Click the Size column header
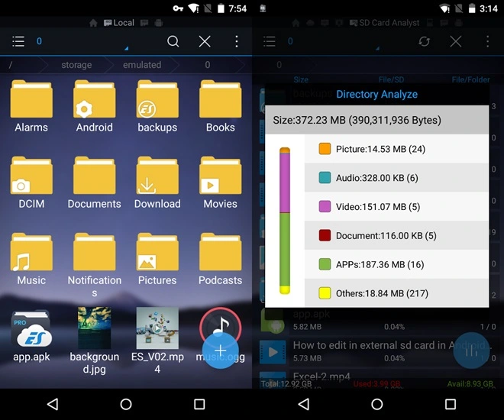504x420 pixels. point(301,79)
